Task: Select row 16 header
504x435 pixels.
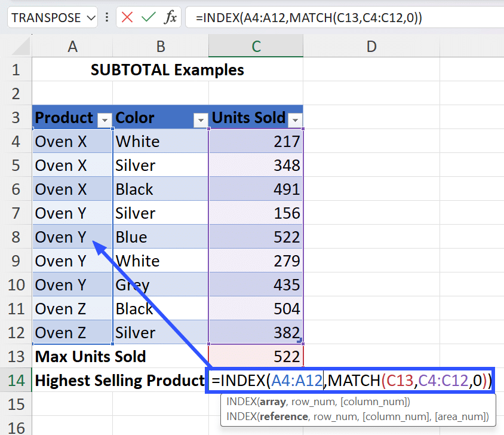Action: [x=16, y=428]
